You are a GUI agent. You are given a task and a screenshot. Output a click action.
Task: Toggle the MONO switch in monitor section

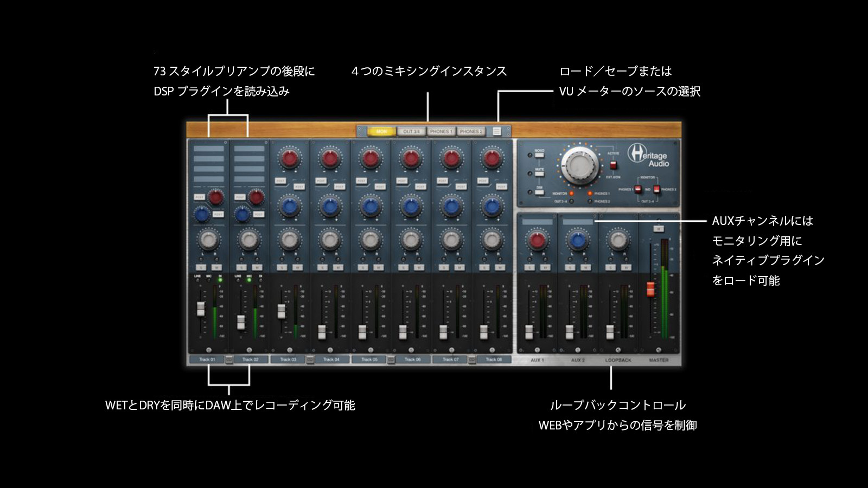coord(539,155)
